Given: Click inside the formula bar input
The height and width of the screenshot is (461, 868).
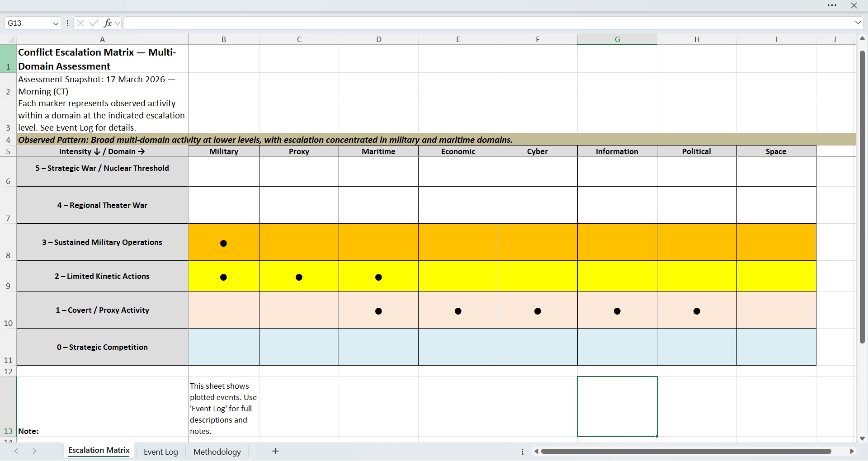Looking at the screenshot, I should 362,23.
